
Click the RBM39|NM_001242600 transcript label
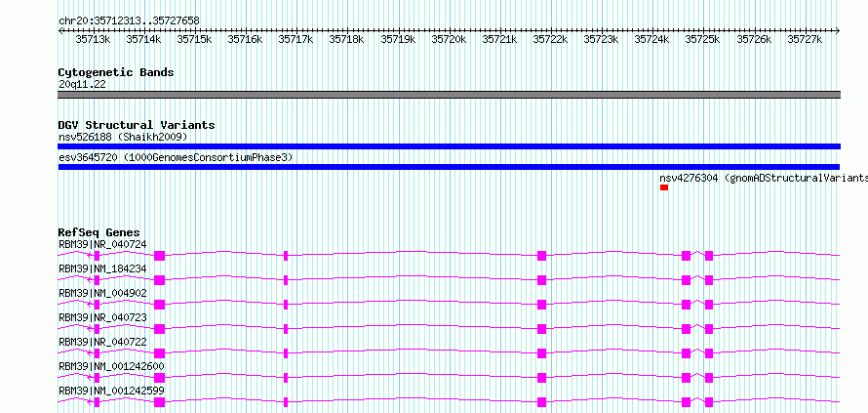tap(111, 366)
